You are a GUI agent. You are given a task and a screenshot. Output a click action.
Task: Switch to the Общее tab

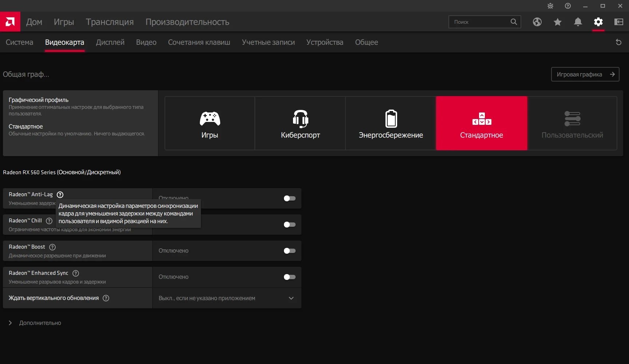coord(367,42)
